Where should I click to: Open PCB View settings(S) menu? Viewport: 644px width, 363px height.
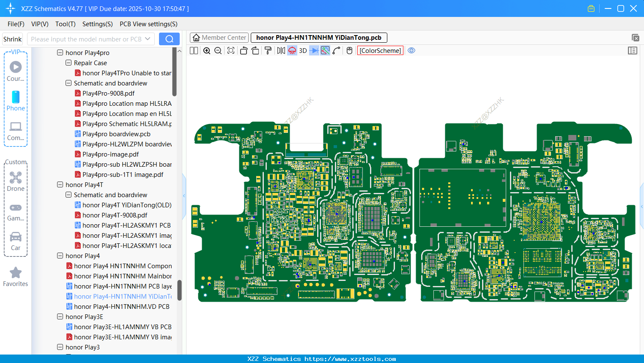click(x=148, y=24)
